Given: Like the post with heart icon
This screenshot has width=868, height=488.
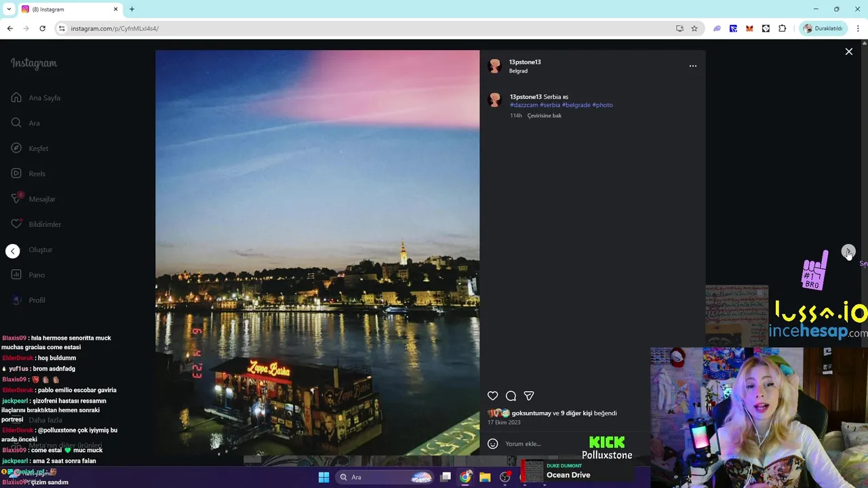Looking at the screenshot, I should click(x=493, y=396).
